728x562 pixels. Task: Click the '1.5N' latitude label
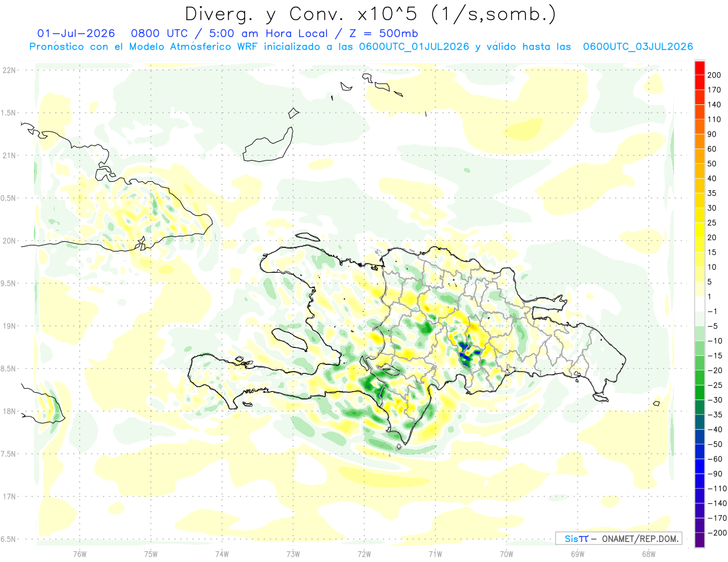(8, 113)
